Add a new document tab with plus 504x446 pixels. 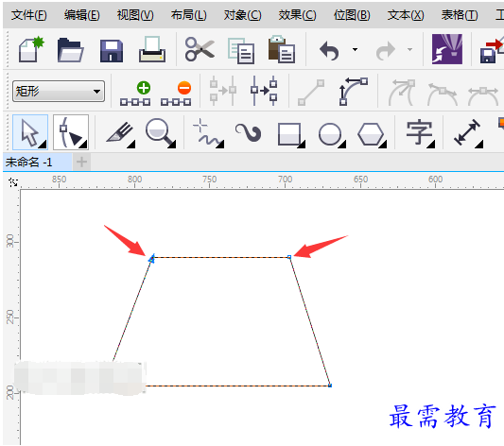pos(81,162)
